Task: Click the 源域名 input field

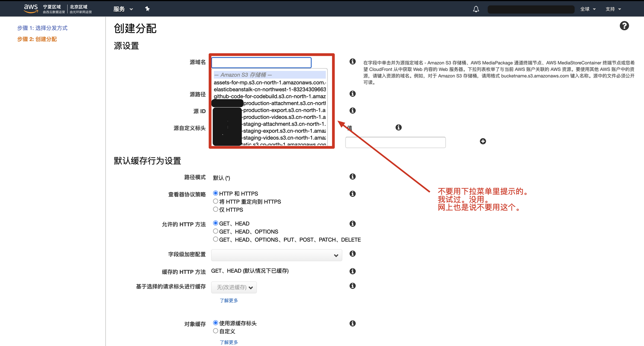Action: tap(261, 62)
